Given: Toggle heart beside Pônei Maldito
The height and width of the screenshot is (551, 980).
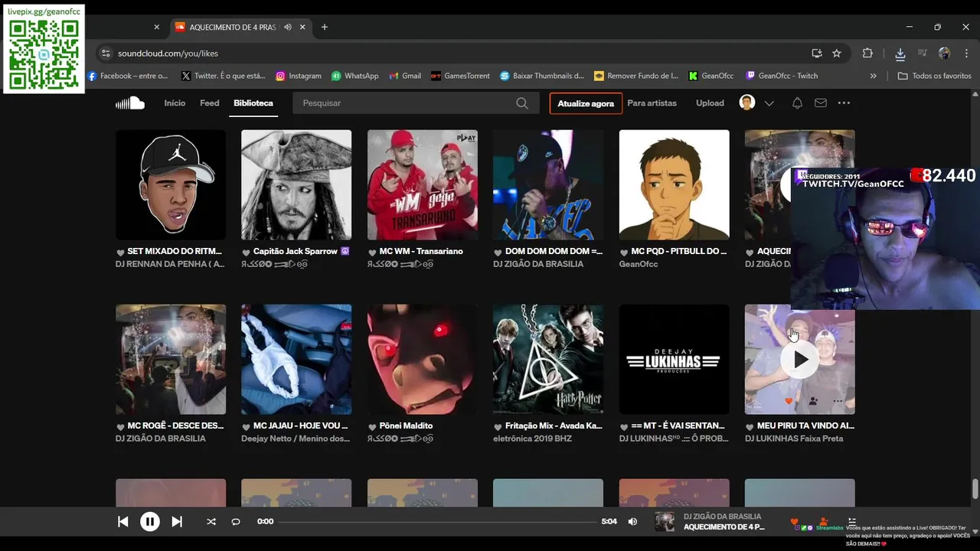Looking at the screenshot, I should point(372,426).
